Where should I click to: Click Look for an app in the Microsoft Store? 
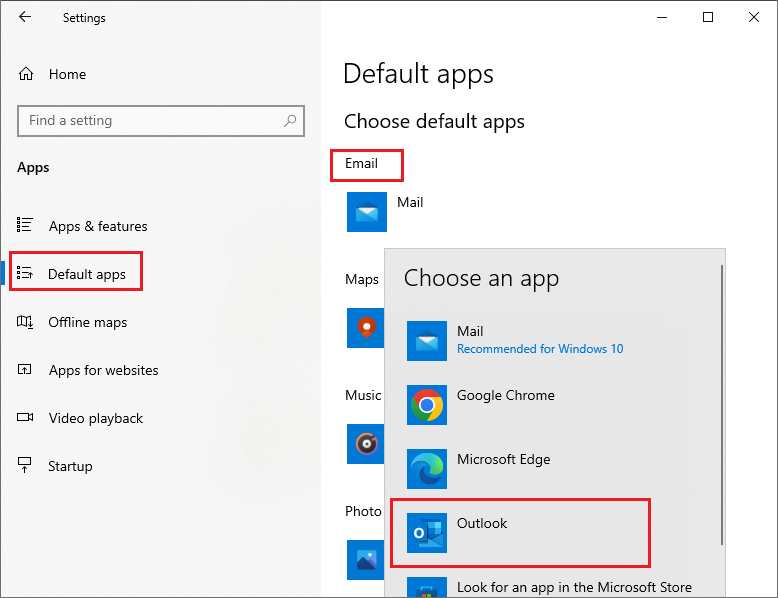(574, 587)
